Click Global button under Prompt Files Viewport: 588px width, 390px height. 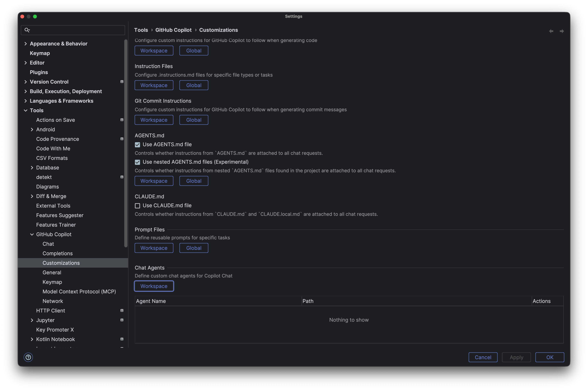pyautogui.click(x=194, y=248)
